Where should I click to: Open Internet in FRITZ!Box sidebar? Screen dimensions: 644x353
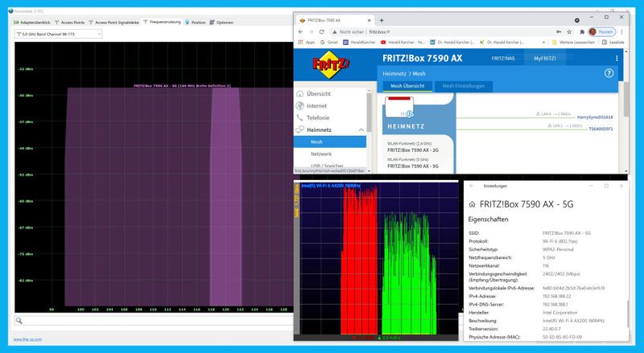(x=316, y=106)
